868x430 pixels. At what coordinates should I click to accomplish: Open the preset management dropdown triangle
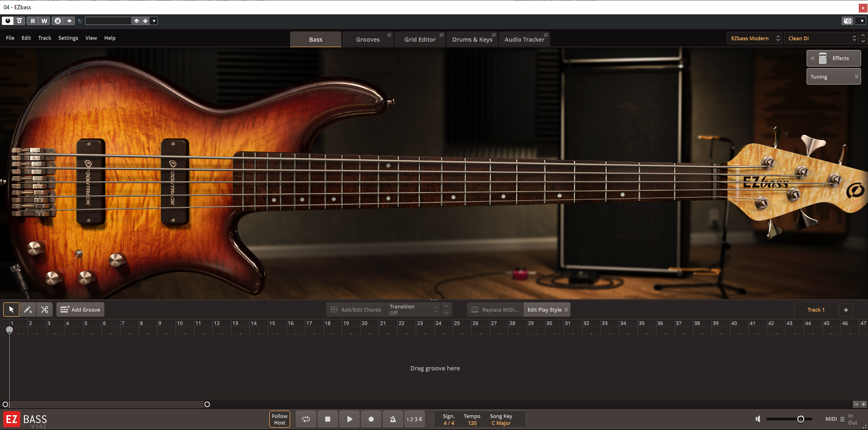pos(154,21)
